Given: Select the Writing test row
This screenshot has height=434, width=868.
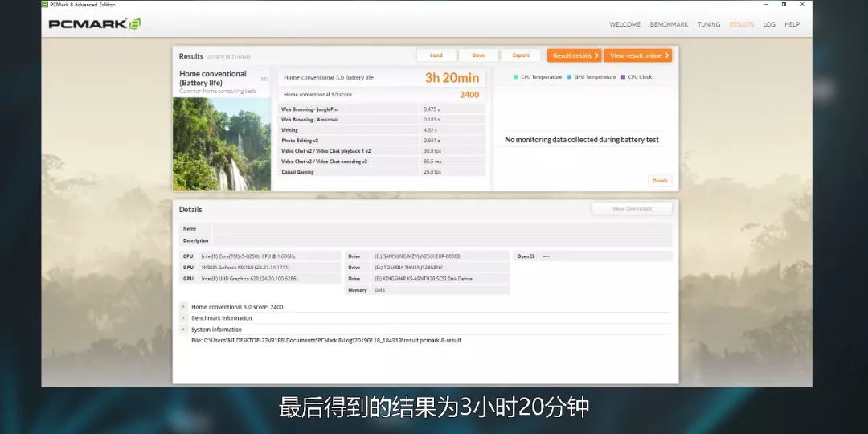Looking at the screenshot, I should click(382, 130).
